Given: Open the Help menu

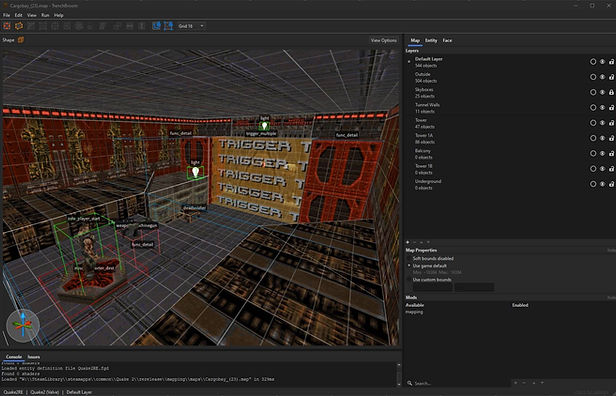Looking at the screenshot, I should coord(59,15).
